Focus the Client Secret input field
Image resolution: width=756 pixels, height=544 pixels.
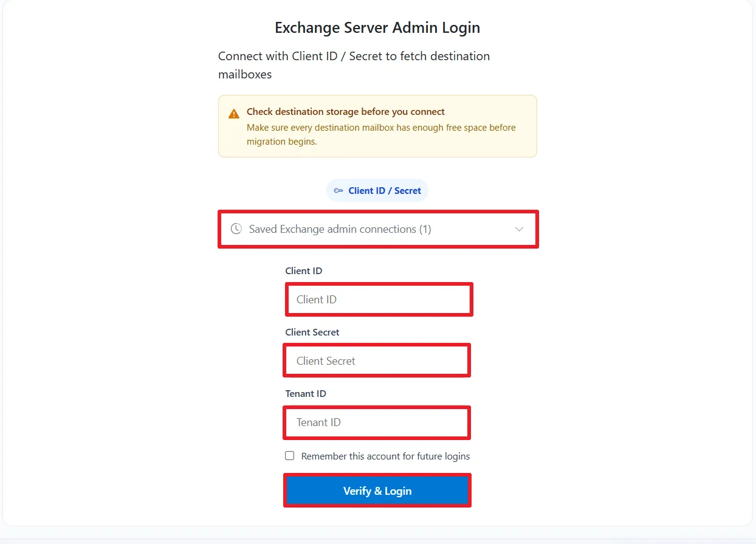[x=377, y=361]
